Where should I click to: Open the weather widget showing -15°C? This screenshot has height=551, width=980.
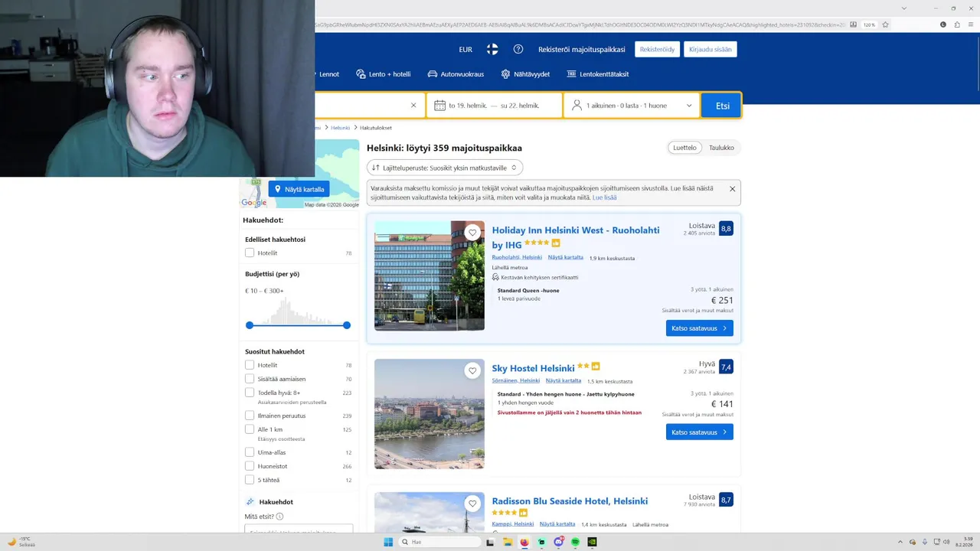point(21,542)
